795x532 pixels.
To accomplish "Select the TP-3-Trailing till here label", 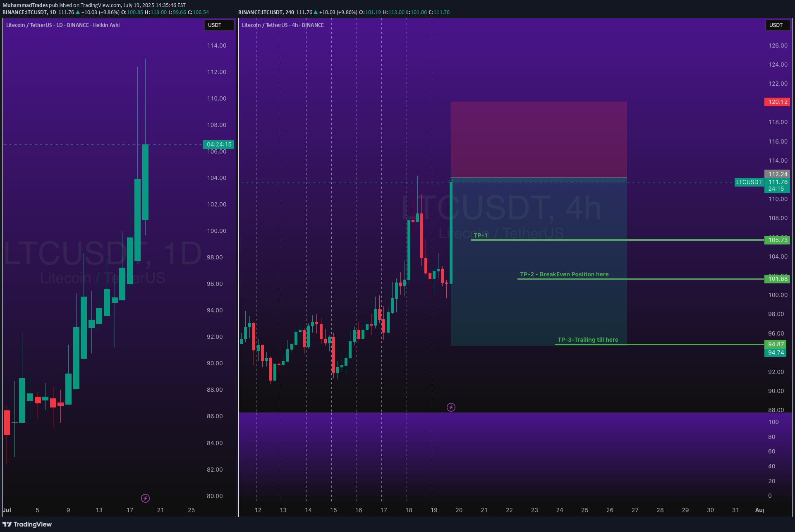I will pos(588,340).
